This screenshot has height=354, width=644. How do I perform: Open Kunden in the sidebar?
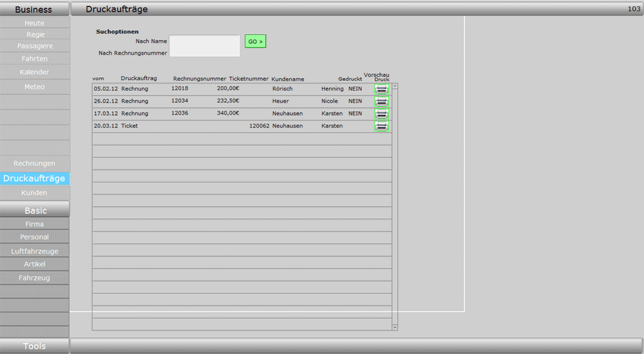pos(35,193)
